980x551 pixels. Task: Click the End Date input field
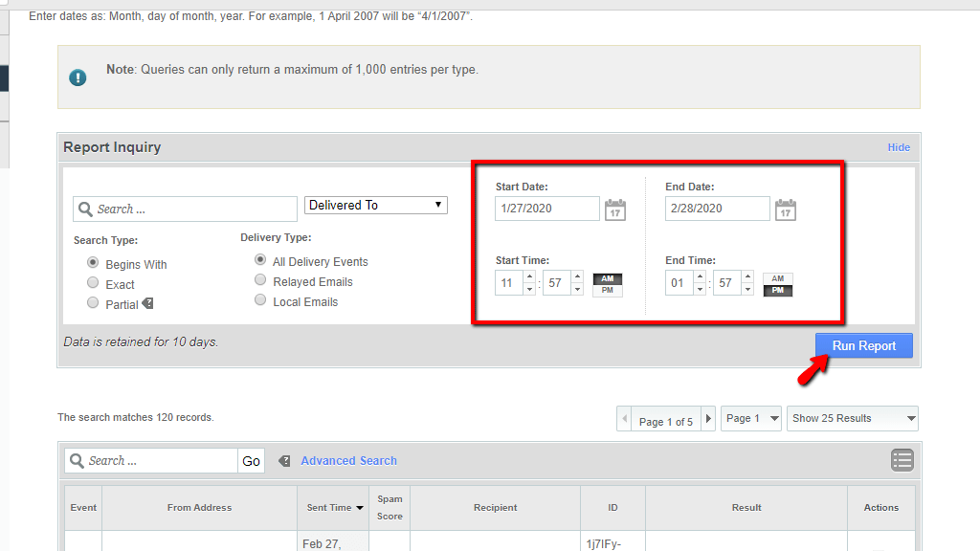[718, 209]
